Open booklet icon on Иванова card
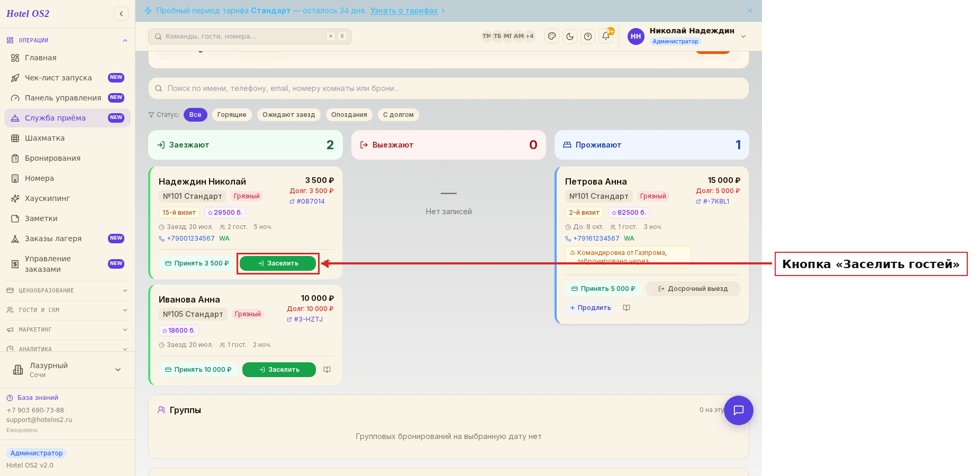This screenshot has height=476, width=980. [x=327, y=370]
